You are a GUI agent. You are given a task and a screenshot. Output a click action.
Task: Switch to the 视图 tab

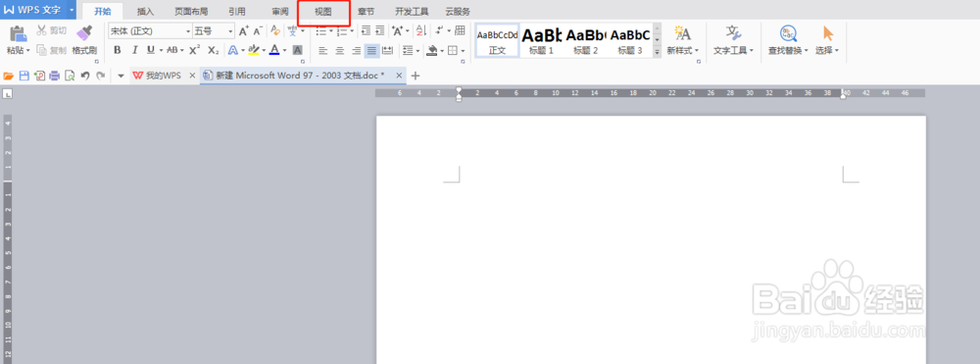(323, 12)
